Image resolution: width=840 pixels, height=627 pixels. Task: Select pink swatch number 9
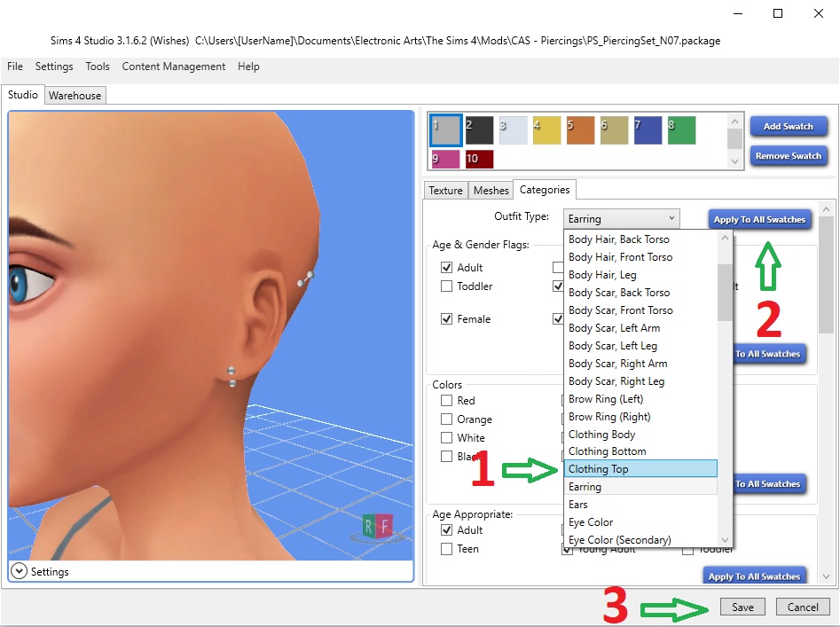tap(445, 159)
